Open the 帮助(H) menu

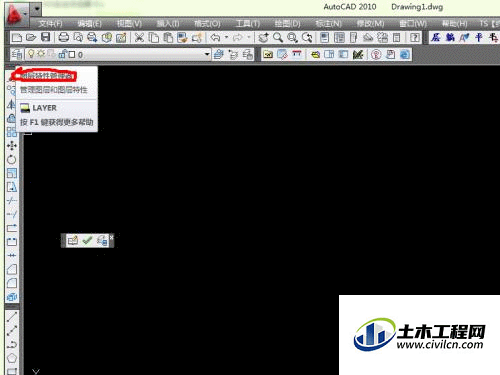(x=454, y=24)
